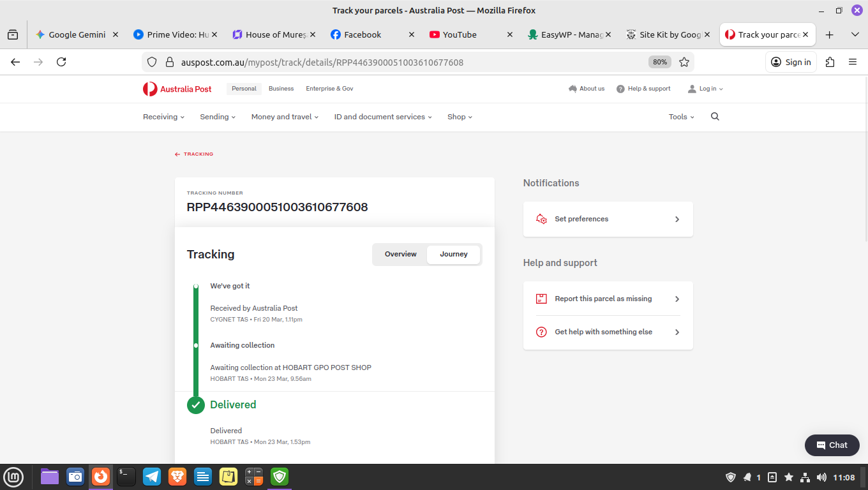Switch tracking view to Overview
The width and height of the screenshot is (868, 490).
pos(400,254)
